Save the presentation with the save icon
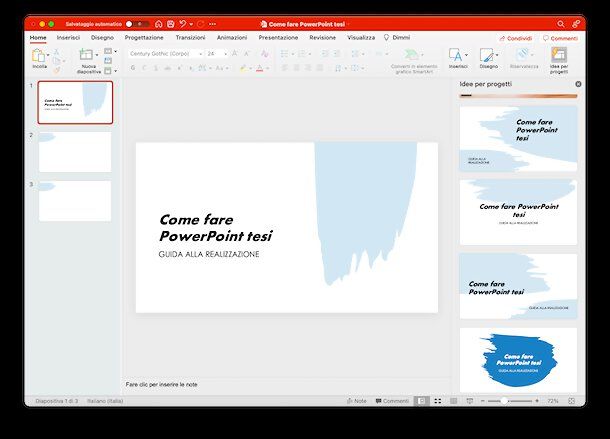This screenshot has height=439, width=610. 170,24
